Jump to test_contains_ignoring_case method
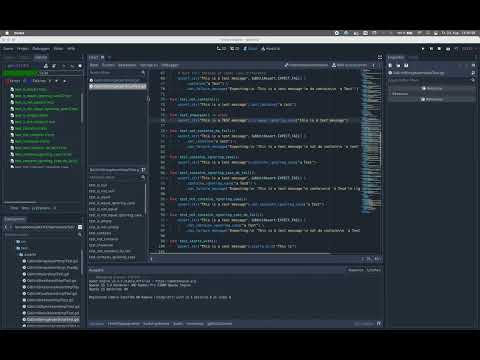The image size is (480, 360). [112, 257]
